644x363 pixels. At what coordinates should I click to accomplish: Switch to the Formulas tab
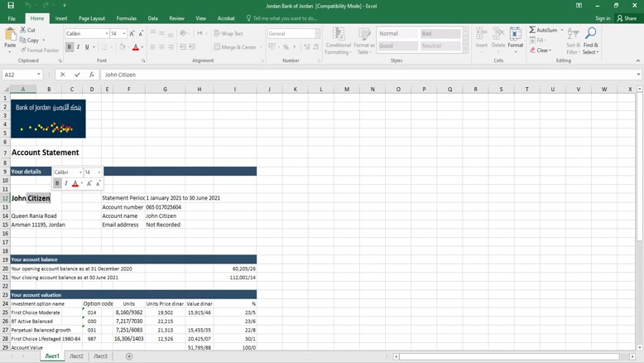pos(126,18)
